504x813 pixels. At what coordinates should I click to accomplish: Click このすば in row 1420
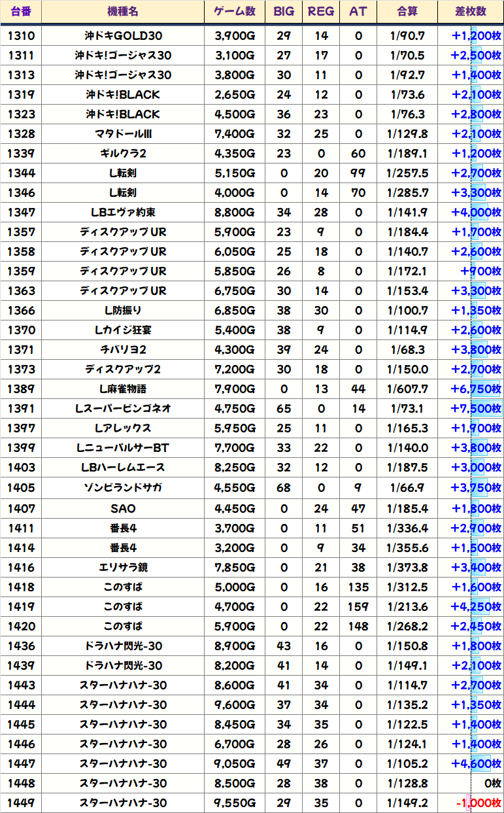pyautogui.click(x=123, y=626)
